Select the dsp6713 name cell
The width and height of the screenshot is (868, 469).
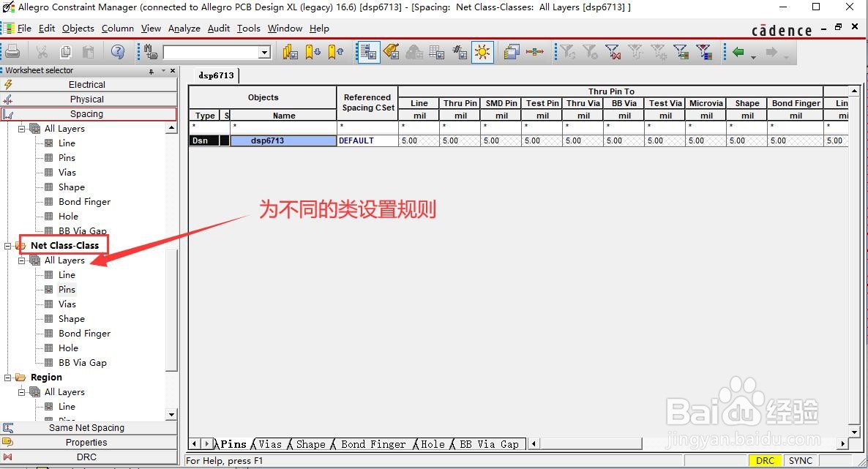click(x=283, y=140)
